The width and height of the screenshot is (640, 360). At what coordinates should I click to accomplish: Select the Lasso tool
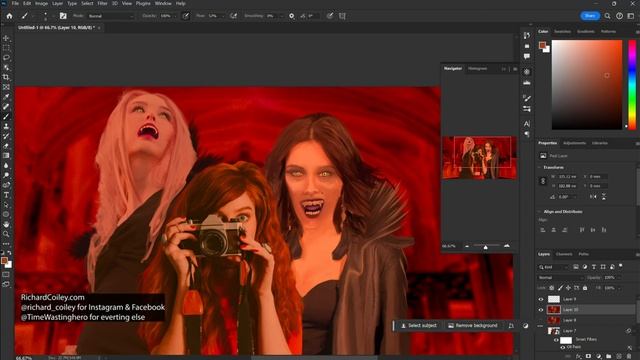(6, 58)
